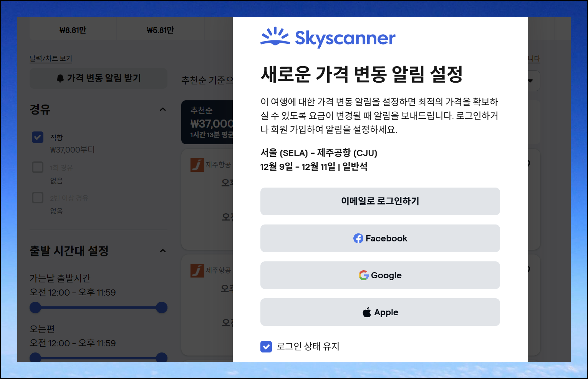The image size is (588, 379).
Task: Click the Google G logo icon
Action: pyautogui.click(x=364, y=275)
